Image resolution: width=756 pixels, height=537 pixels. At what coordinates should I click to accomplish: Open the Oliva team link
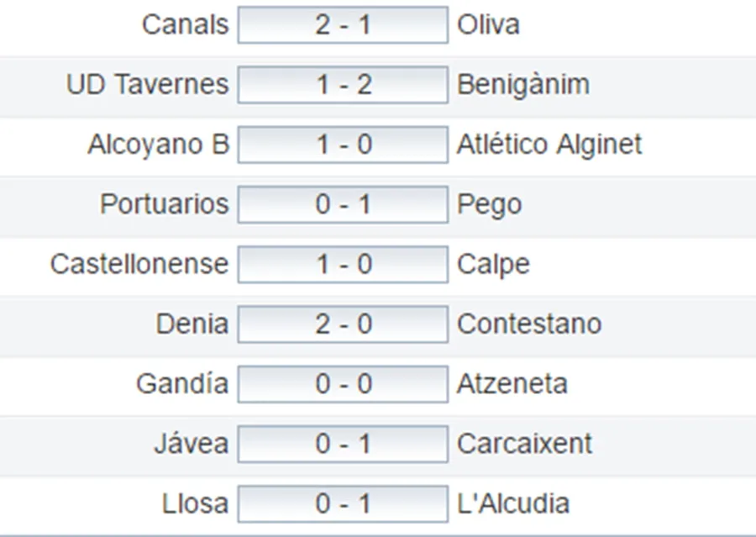(488, 24)
